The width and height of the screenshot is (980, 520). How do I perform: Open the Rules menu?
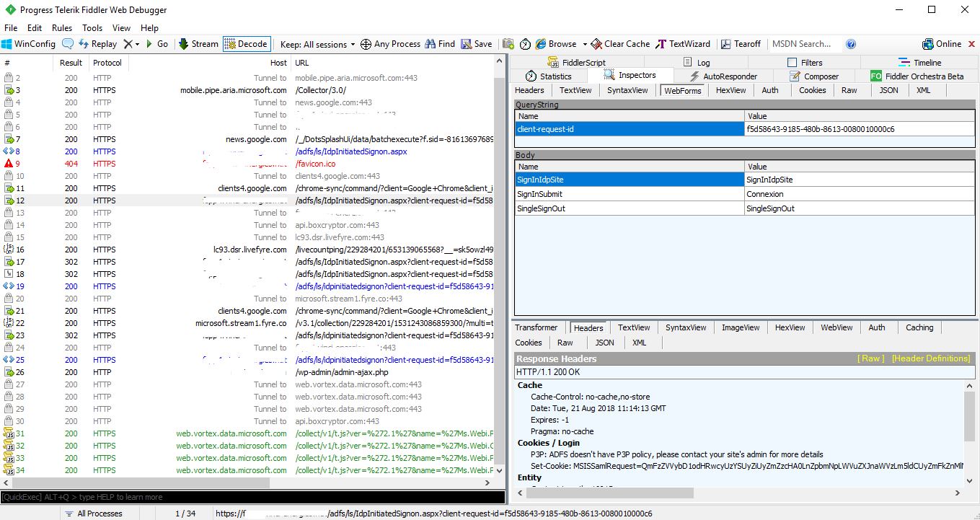(62, 27)
